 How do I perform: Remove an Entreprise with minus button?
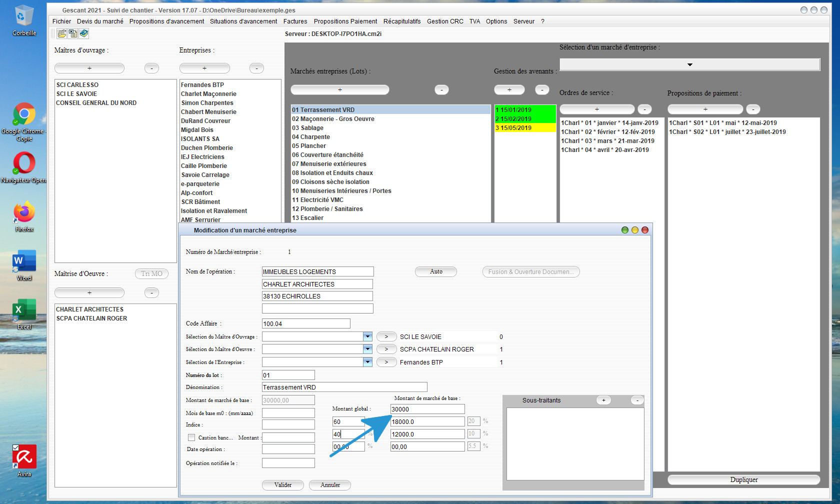pos(256,68)
